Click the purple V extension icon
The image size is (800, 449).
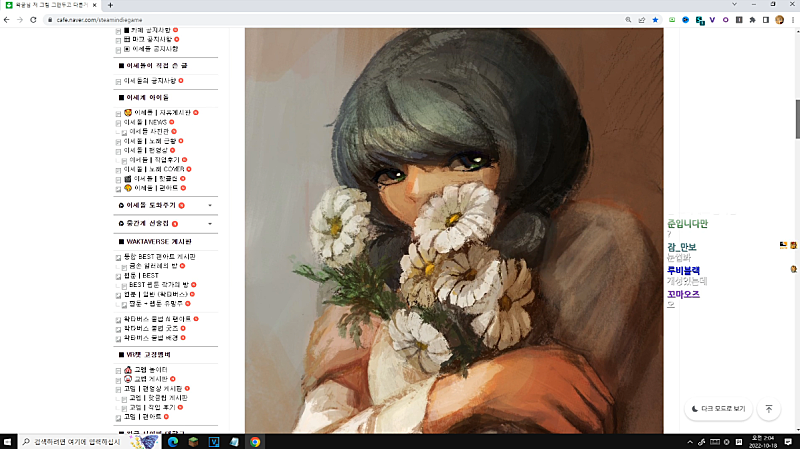coord(712,20)
